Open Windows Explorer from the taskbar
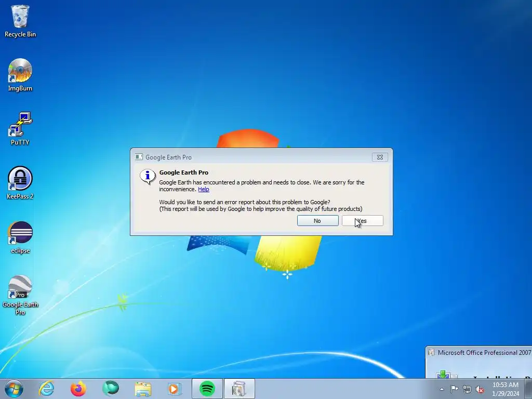This screenshot has height=399, width=532. [143, 389]
